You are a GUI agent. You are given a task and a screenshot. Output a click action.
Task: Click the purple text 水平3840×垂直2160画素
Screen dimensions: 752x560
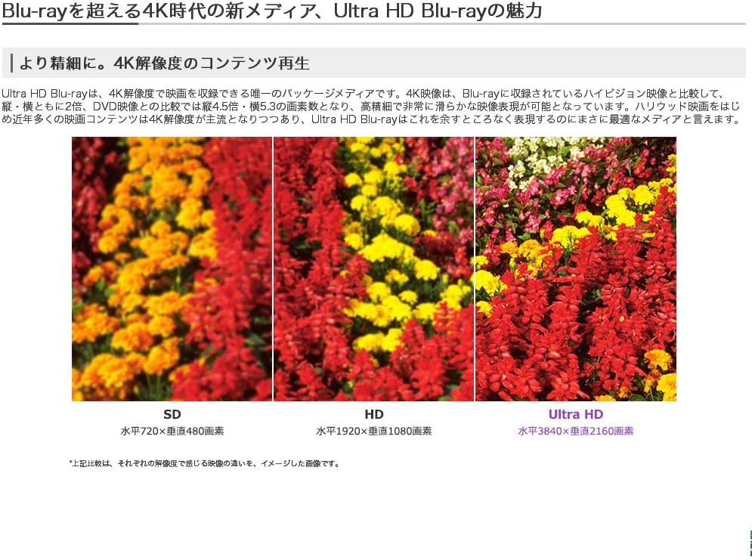pyautogui.click(x=575, y=431)
